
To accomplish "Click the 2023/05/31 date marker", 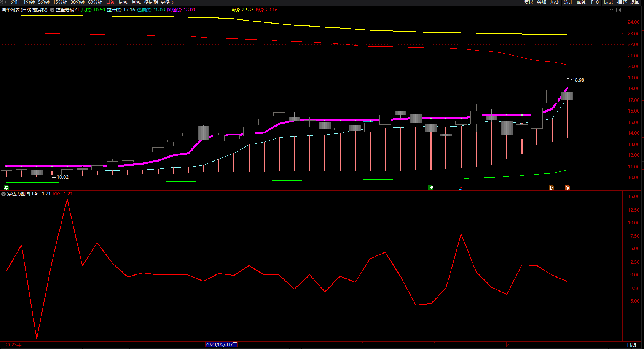I will [221, 344].
